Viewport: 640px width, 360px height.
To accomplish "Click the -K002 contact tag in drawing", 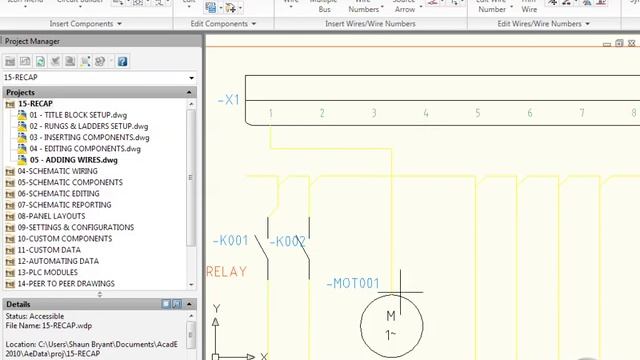I will [x=287, y=242].
